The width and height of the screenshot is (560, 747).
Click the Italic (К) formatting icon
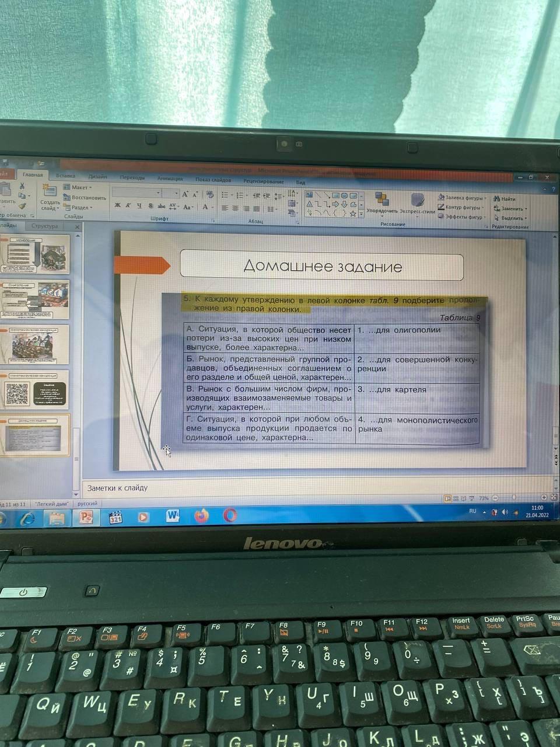[128, 205]
